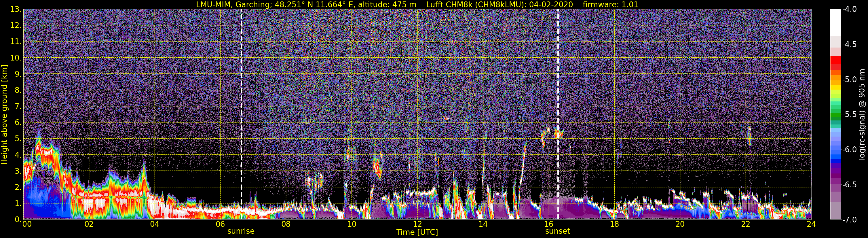The image size is (868, 238).
Task: Click the height axis tick '4.'
Action: 18,155
